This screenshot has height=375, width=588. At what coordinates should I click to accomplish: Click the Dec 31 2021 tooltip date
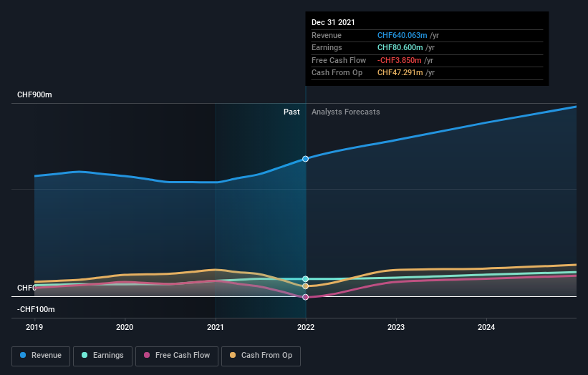pyautogui.click(x=333, y=22)
